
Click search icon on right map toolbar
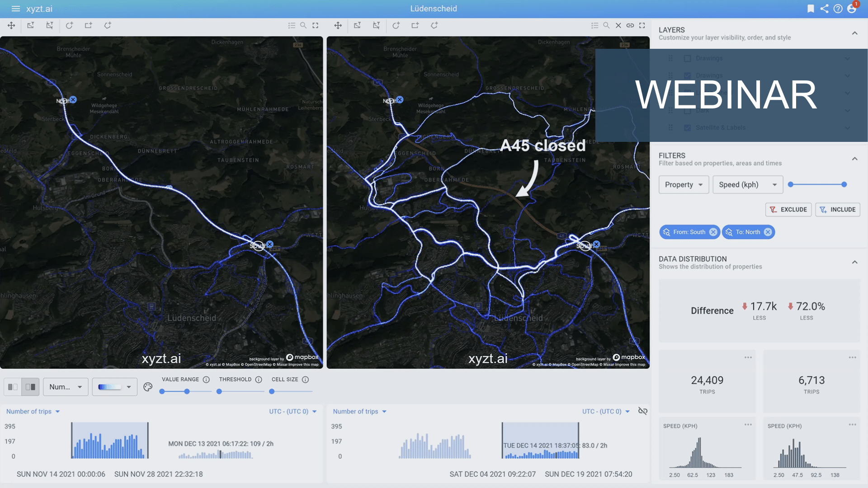[606, 25]
